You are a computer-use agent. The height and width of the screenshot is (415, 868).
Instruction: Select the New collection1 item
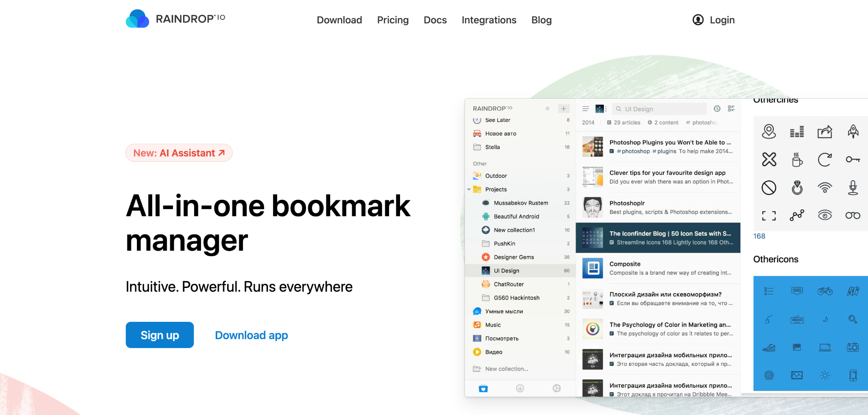click(x=520, y=230)
